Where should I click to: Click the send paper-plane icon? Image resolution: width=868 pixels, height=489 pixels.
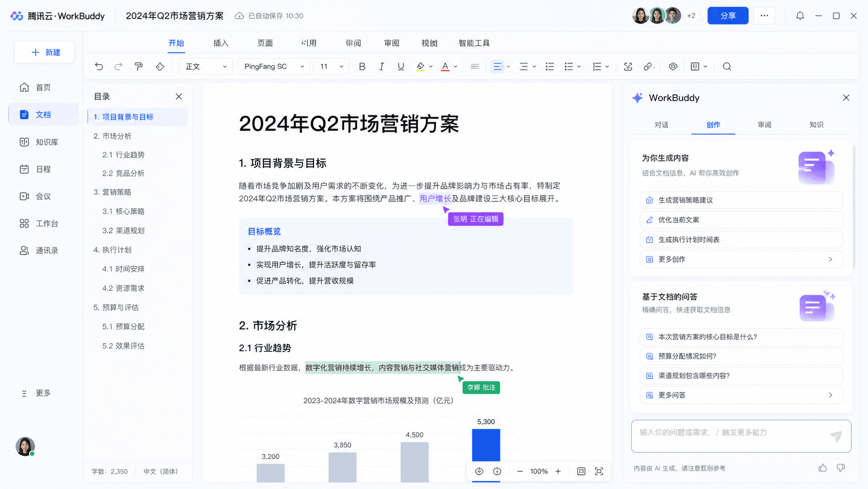tap(836, 437)
